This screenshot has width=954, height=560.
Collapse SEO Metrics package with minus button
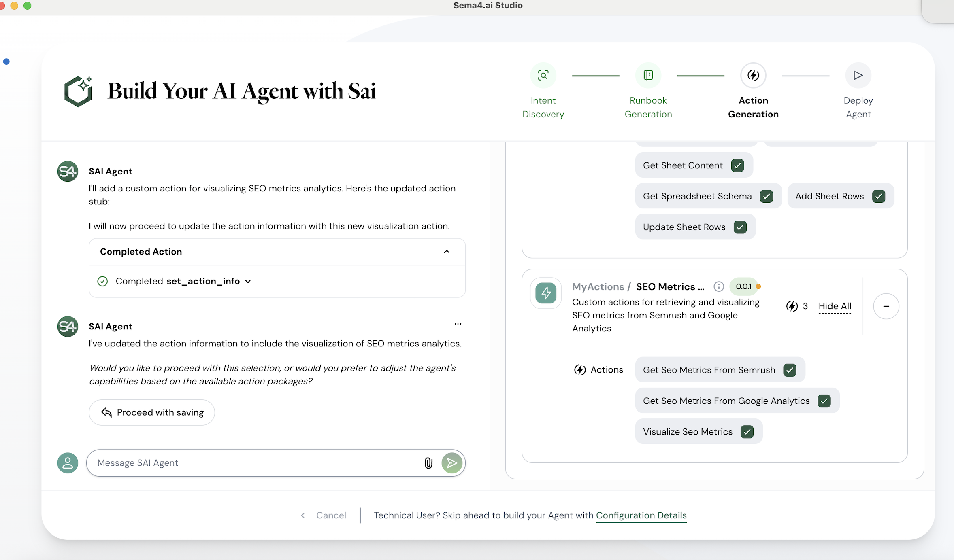pyautogui.click(x=886, y=306)
